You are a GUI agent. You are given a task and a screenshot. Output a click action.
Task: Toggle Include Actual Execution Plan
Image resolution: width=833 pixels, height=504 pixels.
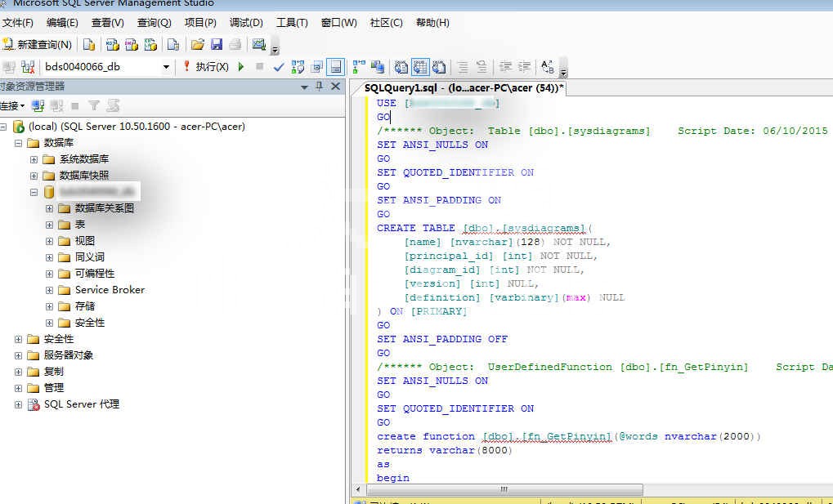(x=359, y=67)
